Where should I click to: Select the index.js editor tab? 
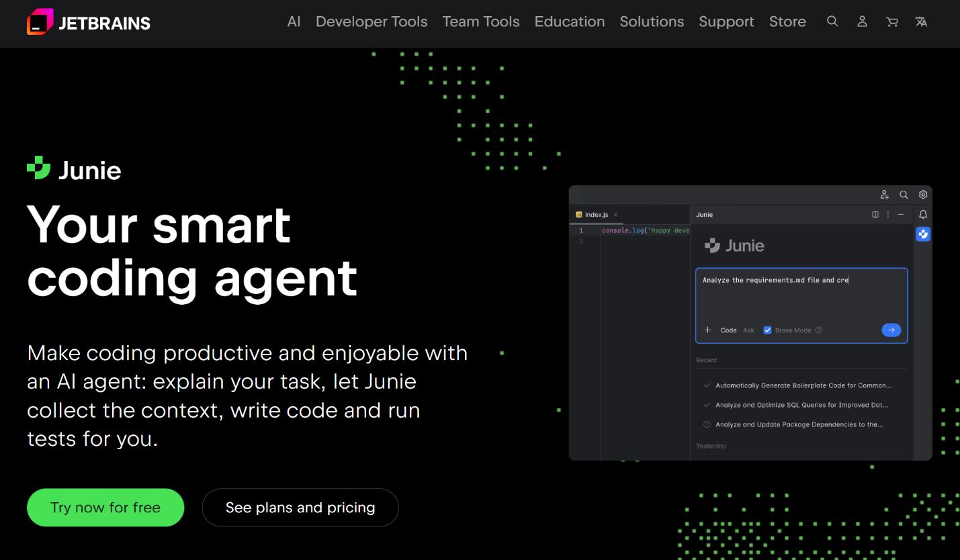(x=596, y=215)
